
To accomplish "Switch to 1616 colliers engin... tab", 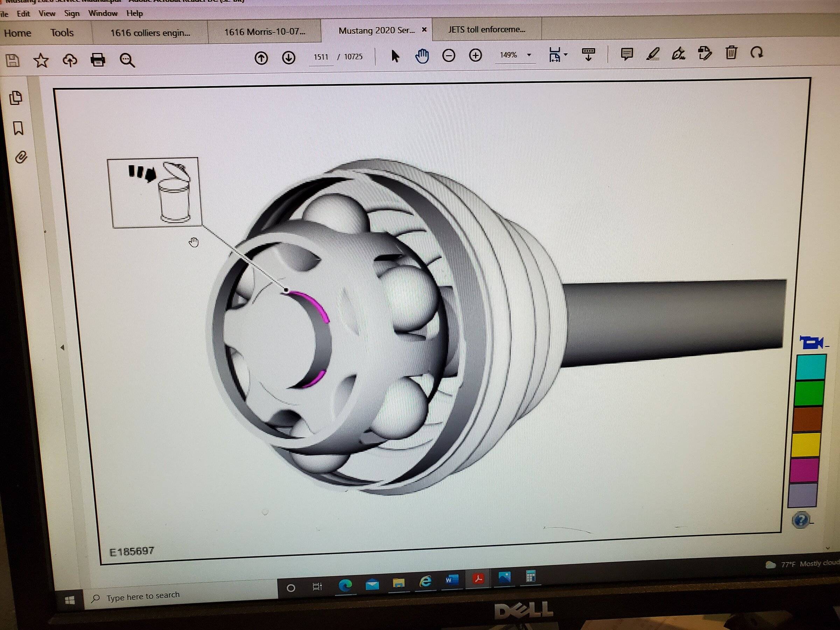I will 150,33.
